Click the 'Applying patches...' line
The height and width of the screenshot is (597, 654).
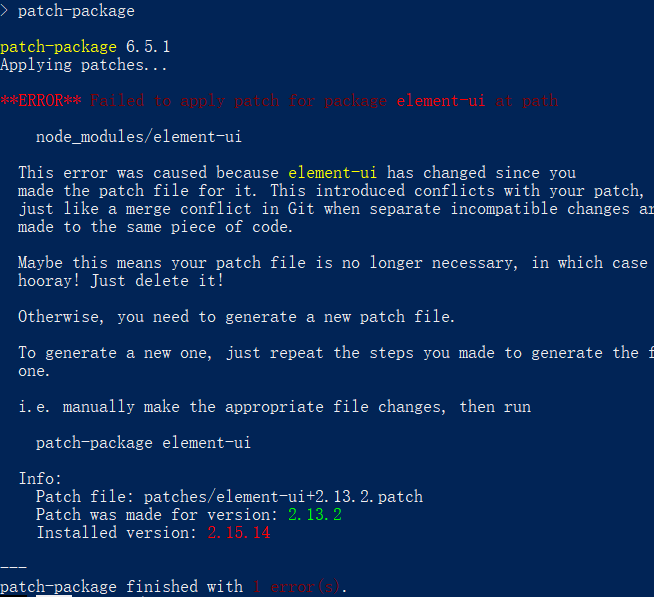pos(83,65)
